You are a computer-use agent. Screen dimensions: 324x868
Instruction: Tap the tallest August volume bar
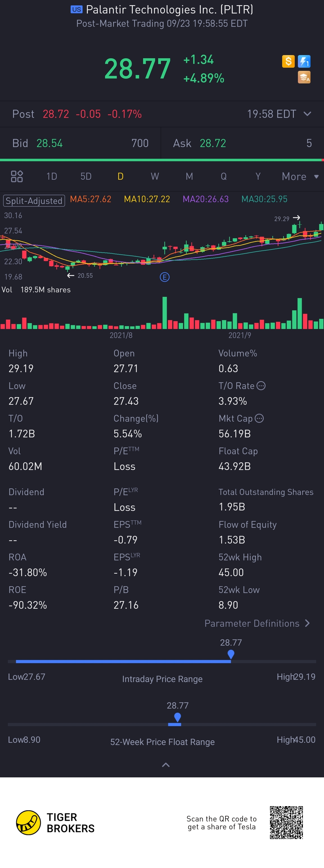click(164, 313)
